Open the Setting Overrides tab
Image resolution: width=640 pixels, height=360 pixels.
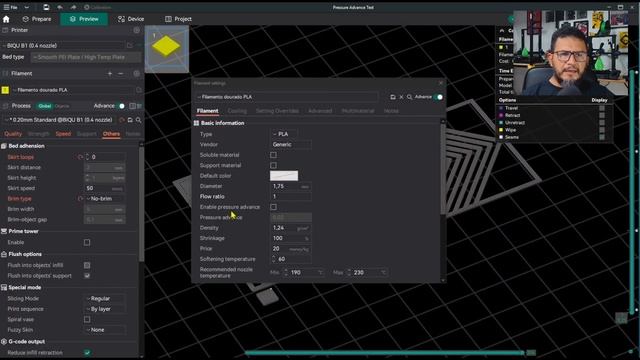point(277,111)
